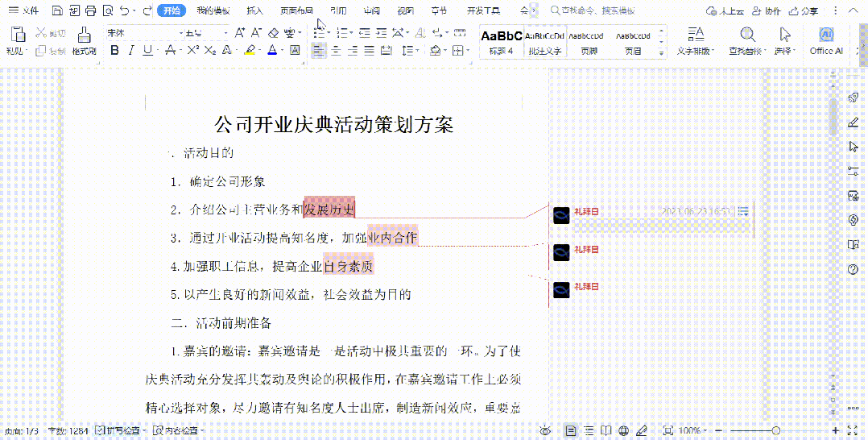
Task: Switch to outline view in status bar
Action: 590,430
